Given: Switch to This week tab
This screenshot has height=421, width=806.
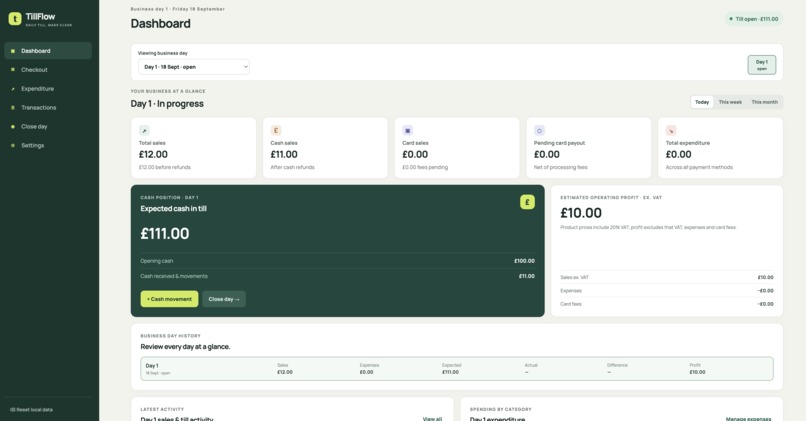Looking at the screenshot, I should pos(730,102).
